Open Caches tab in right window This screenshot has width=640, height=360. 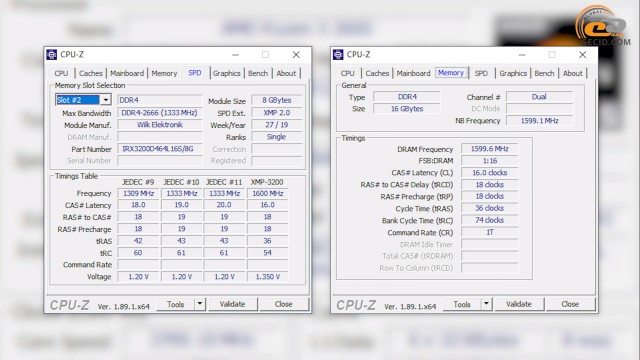[377, 73]
